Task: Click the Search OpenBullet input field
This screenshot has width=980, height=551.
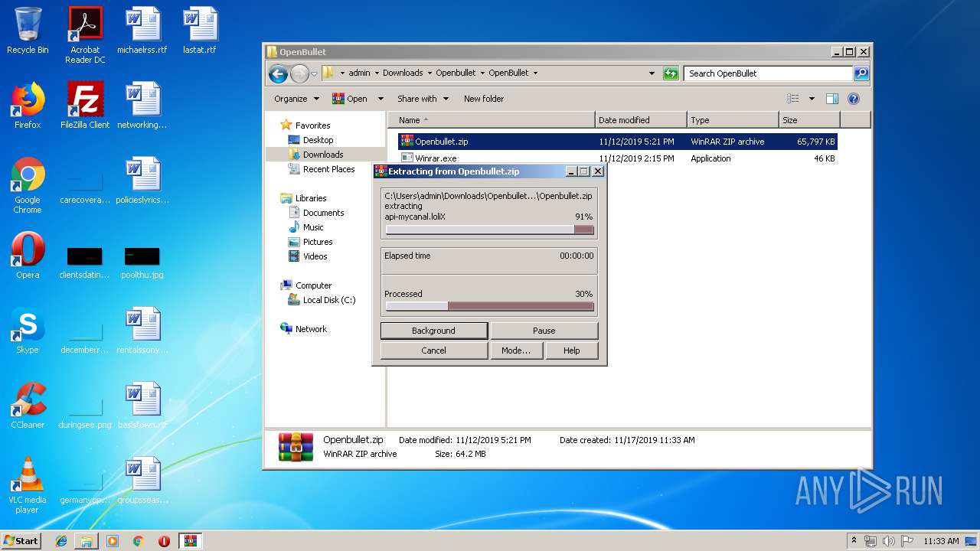Action: (x=768, y=73)
